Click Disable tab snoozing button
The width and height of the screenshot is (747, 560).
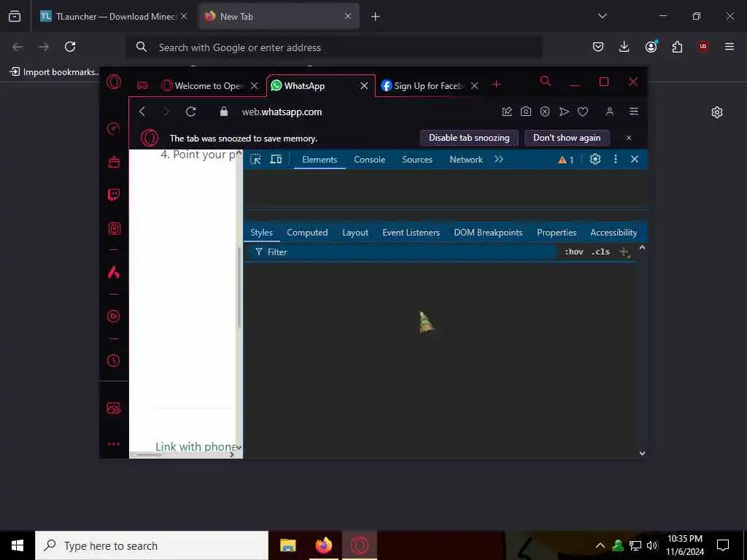point(469,138)
